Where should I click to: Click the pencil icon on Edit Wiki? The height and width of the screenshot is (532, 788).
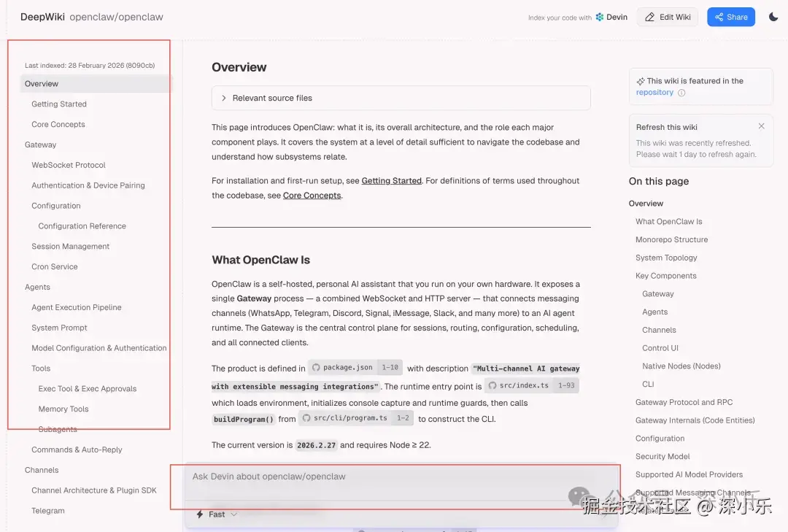click(650, 17)
